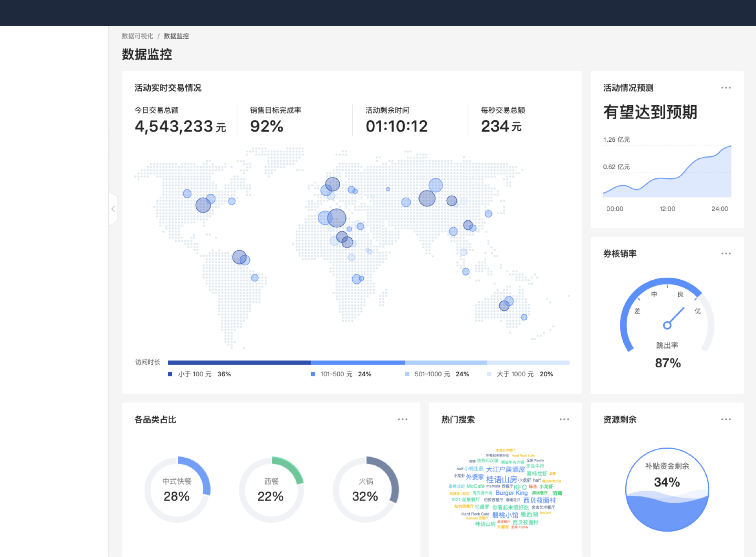Click the 每秒交易总额 value 234 元
The image size is (756, 557).
click(501, 127)
